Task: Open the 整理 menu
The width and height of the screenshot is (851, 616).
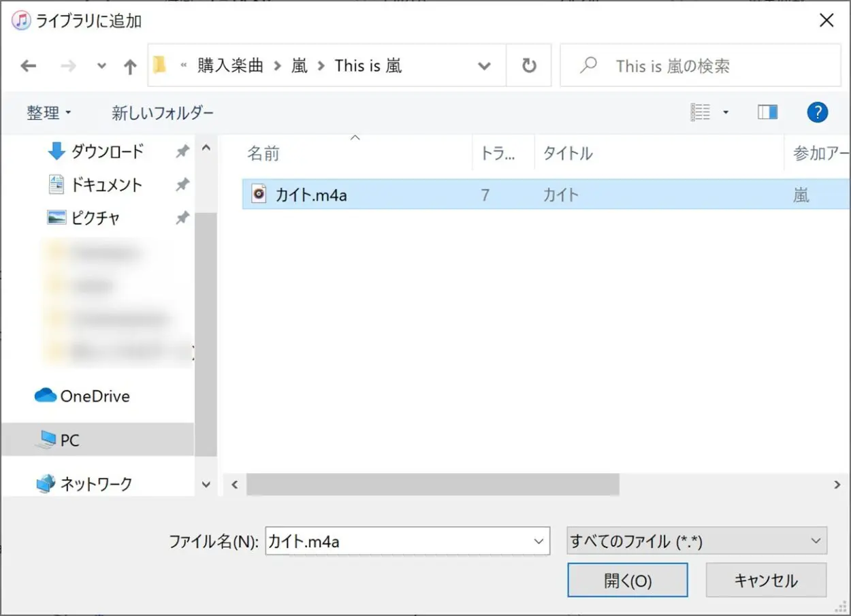Action: coord(49,113)
